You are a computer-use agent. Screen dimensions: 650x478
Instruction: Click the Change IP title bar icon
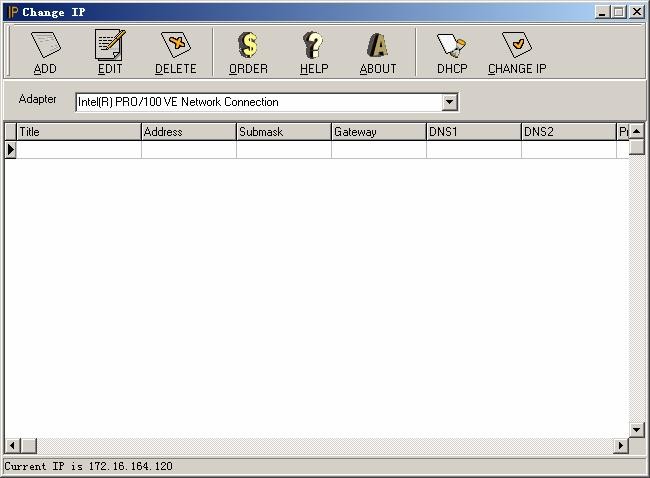[x=13, y=12]
